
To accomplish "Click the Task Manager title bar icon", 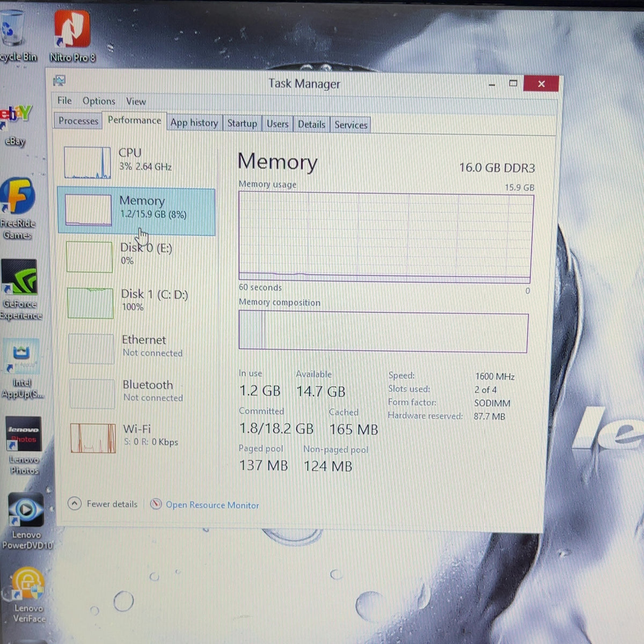I will pyautogui.click(x=59, y=81).
